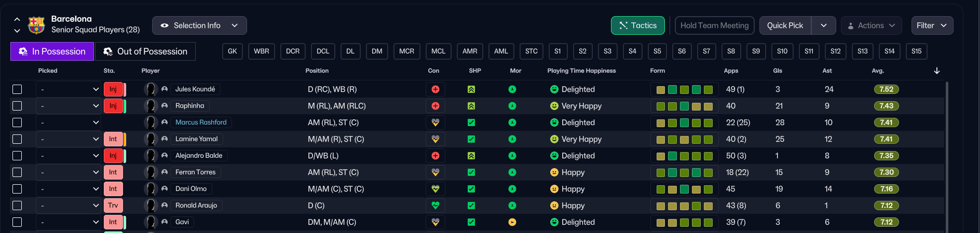Click Gavi's orange morale icon
This screenshot has height=233, width=980.
(512, 222)
